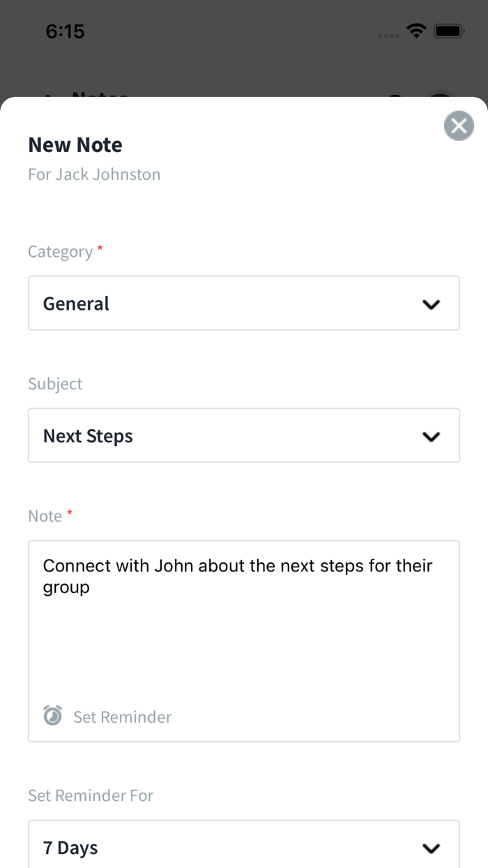Viewport: 488px width, 868px height.
Task: Click the 7 Days chevron arrow
Action: tap(432, 848)
